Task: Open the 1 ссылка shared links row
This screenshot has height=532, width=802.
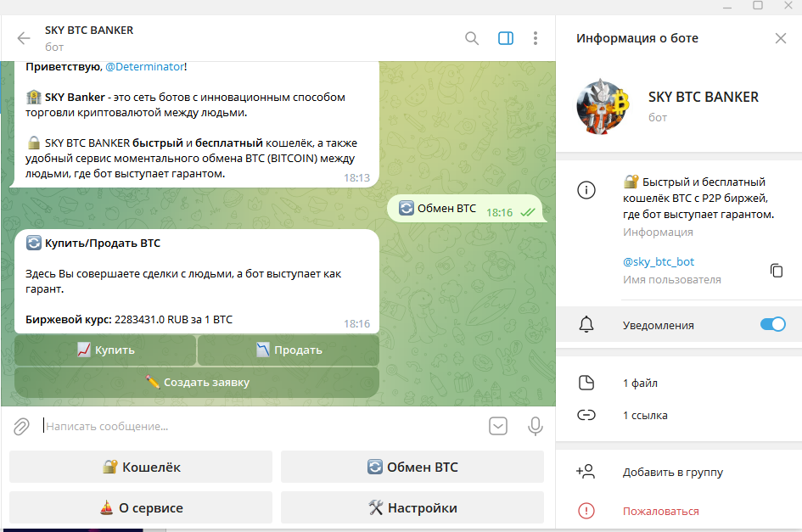Action: pos(679,416)
